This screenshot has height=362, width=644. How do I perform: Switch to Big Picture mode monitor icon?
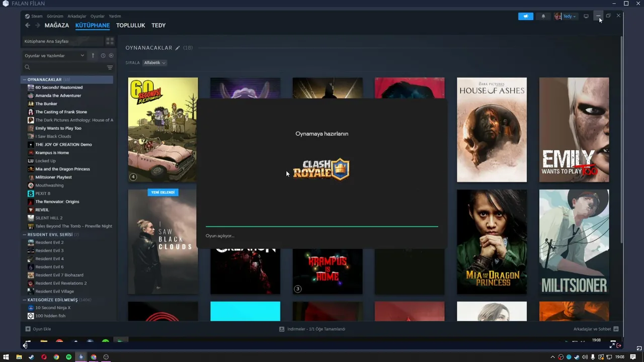[x=586, y=16]
